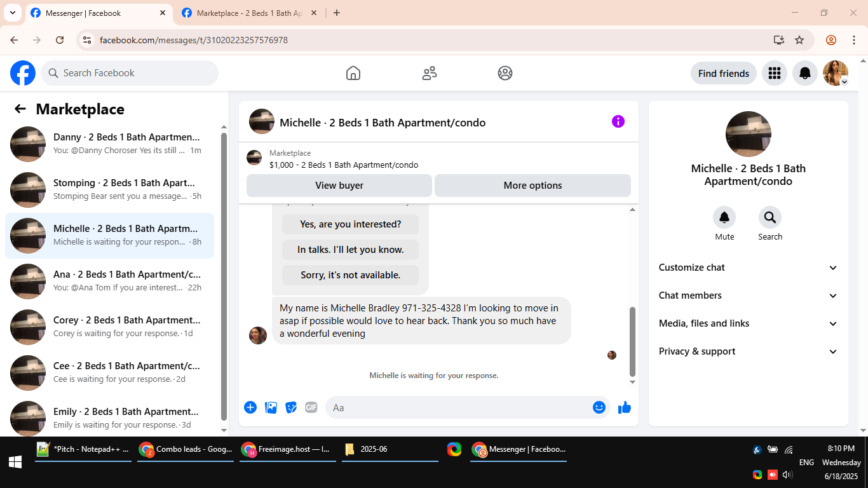Open the Marketplace listing thumbnail in header

click(254, 158)
